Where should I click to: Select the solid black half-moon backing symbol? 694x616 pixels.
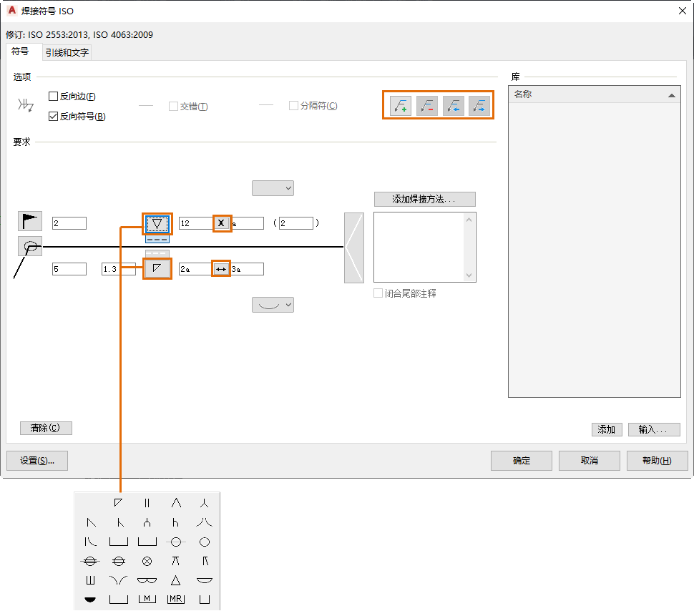(x=90, y=600)
